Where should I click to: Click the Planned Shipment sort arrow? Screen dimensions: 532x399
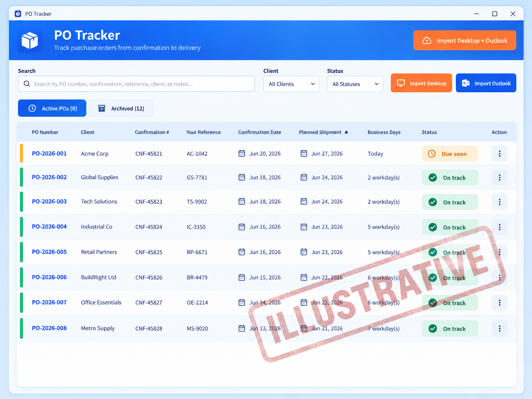point(346,132)
